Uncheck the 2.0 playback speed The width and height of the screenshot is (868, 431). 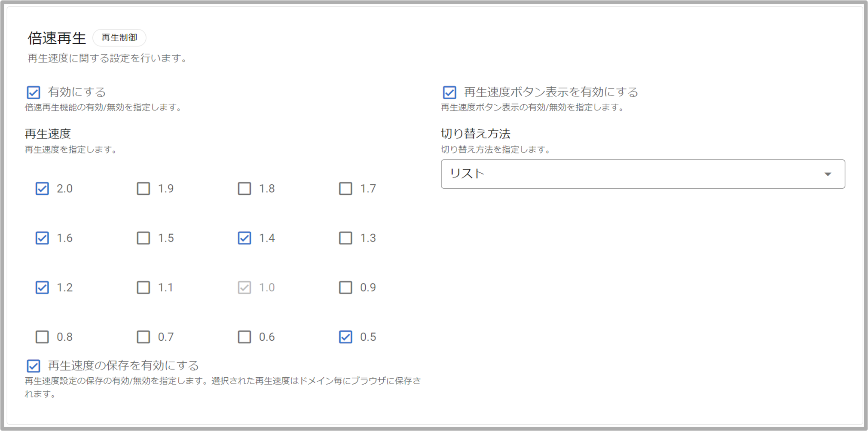42,189
